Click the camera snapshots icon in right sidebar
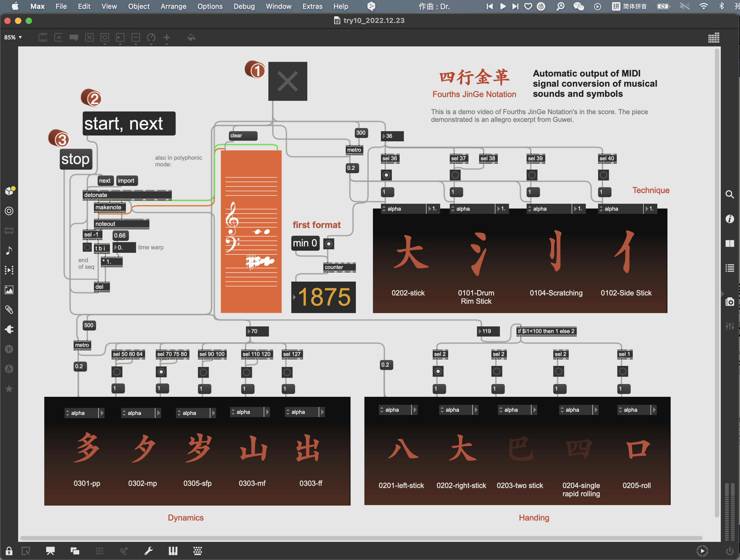740x560 pixels. (x=730, y=302)
